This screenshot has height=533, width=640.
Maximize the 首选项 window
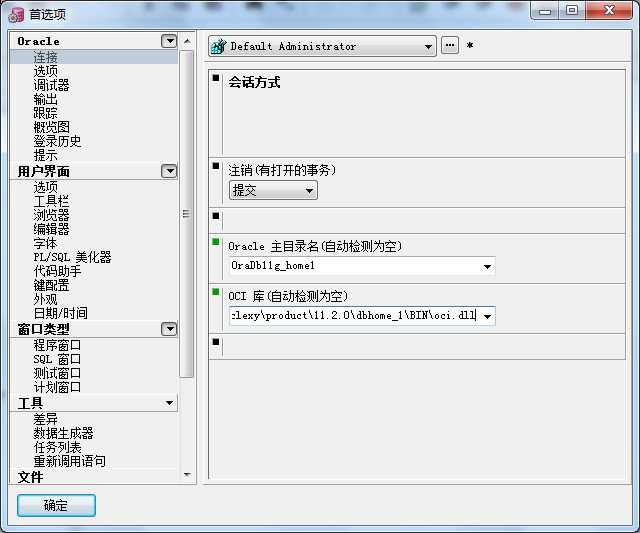[x=572, y=10]
